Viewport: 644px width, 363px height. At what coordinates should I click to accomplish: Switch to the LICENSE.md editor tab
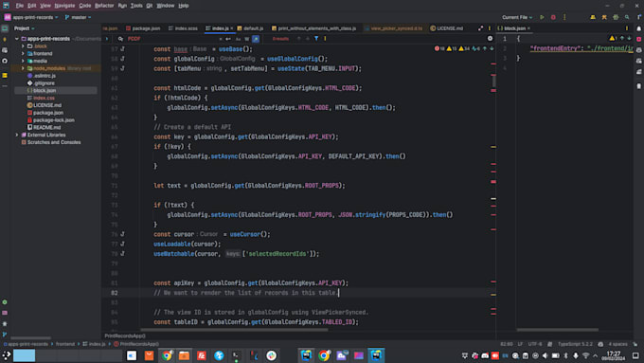pos(447,28)
